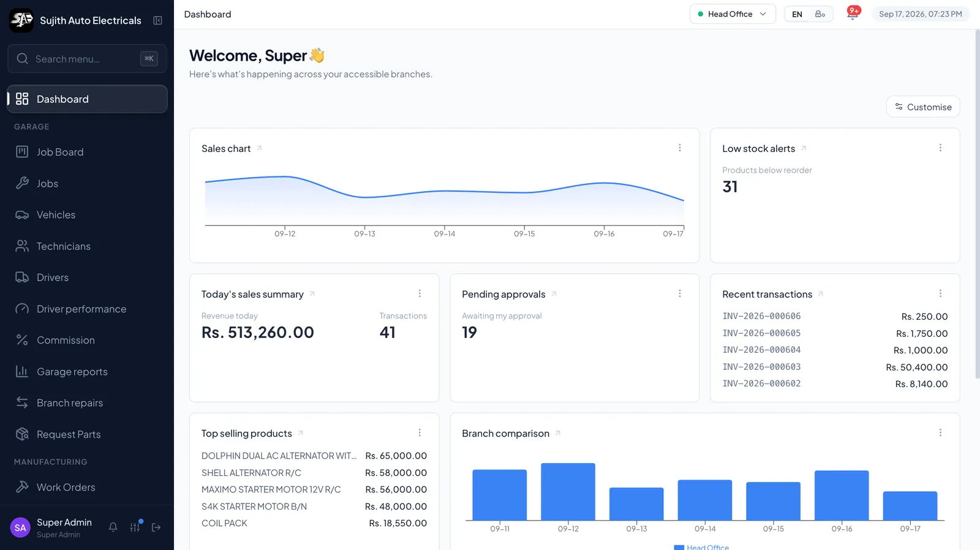Click the accessibility icon next to EN
The image size is (980, 550).
pos(820,14)
